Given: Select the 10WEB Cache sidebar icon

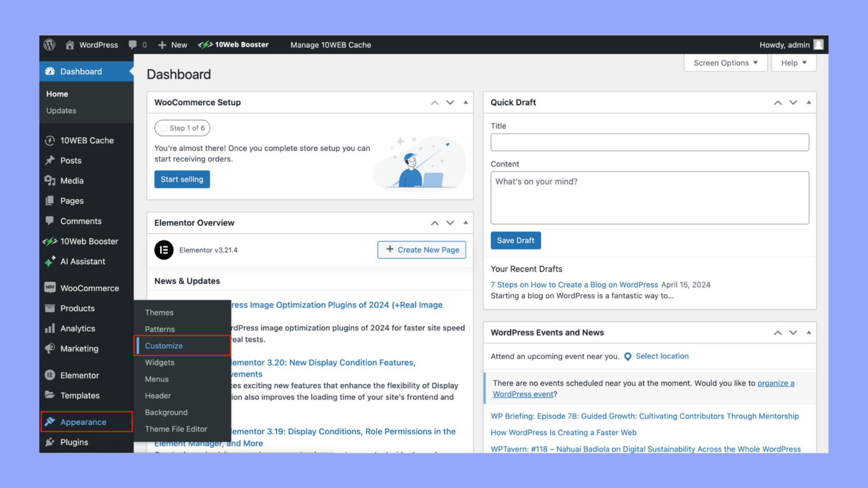Looking at the screenshot, I should (x=50, y=140).
